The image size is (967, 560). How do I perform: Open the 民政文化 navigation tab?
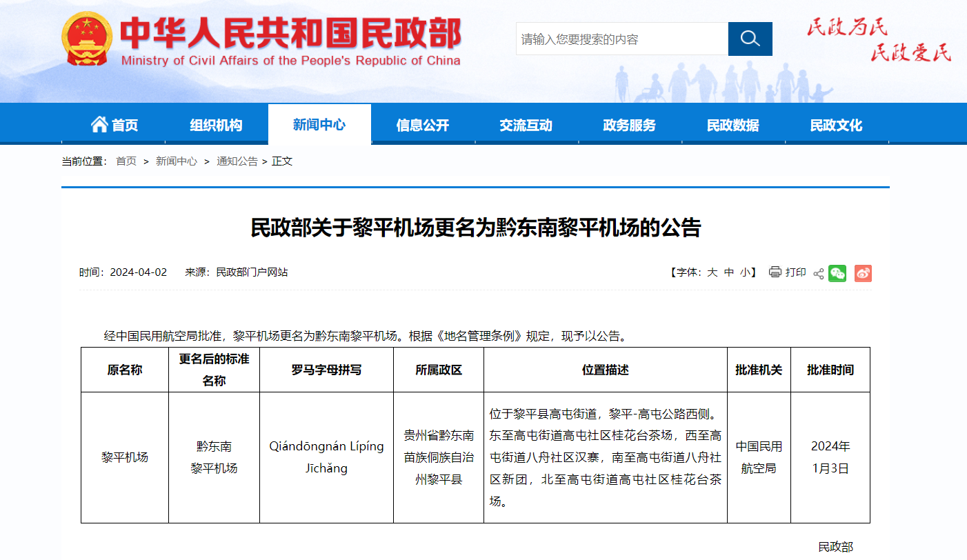837,125
